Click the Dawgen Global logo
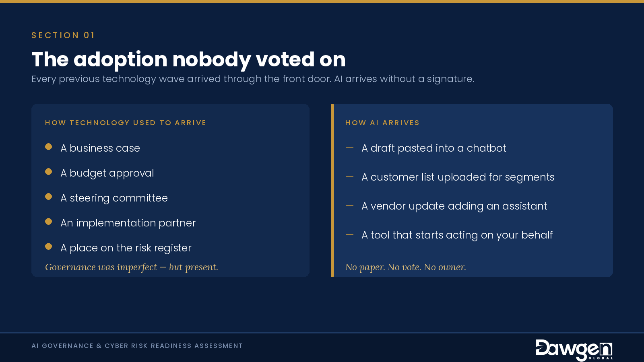Viewport: 644px width, 362px height. pos(574,350)
